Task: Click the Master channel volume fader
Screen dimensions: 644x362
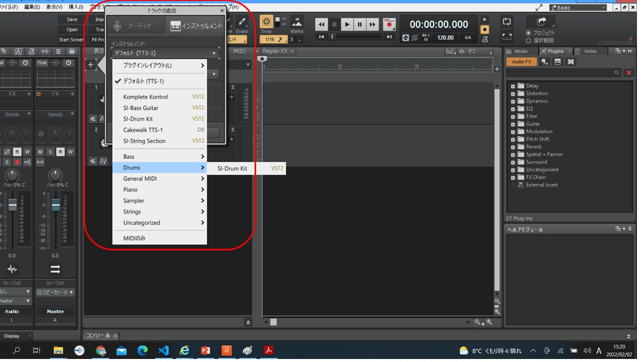Action: coord(56,205)
